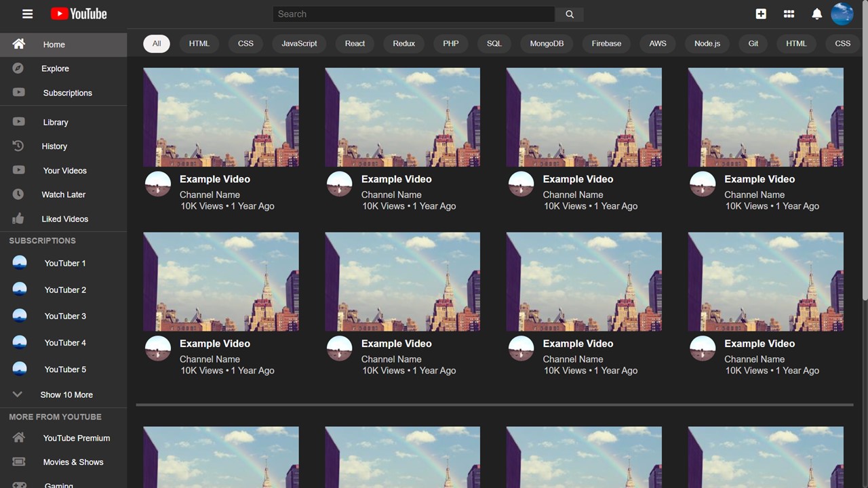868x488 pixels.
Task: Select the JavaScript category chip
Action: [299, 43]
